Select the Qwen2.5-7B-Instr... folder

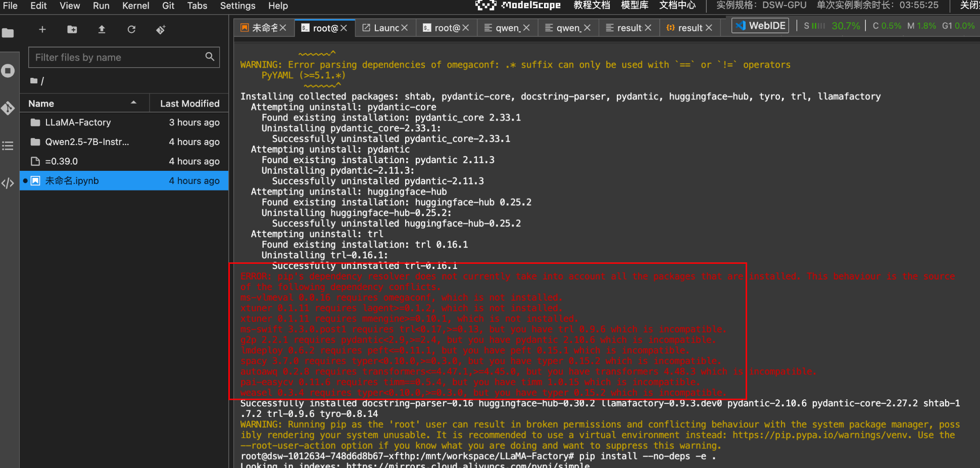pos(124,142)
